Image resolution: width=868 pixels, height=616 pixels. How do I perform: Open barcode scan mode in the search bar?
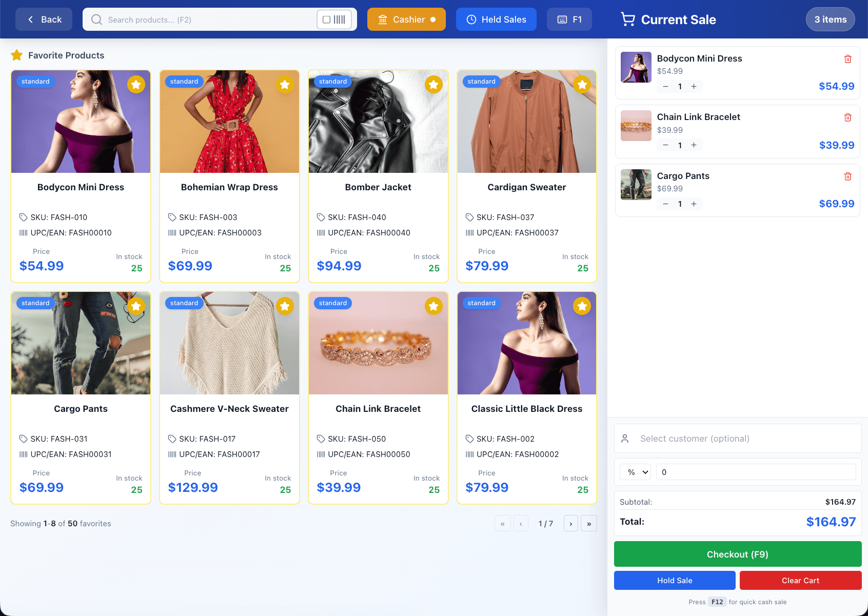[x=334, y=19]
